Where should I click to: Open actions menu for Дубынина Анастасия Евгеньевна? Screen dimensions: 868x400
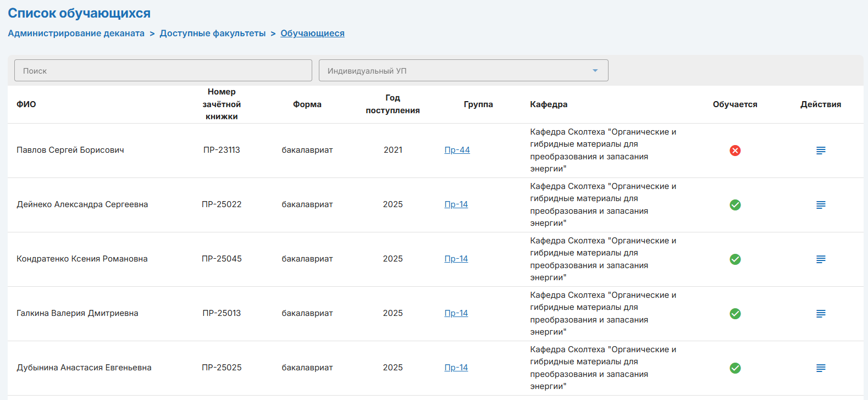pos(820,368)
